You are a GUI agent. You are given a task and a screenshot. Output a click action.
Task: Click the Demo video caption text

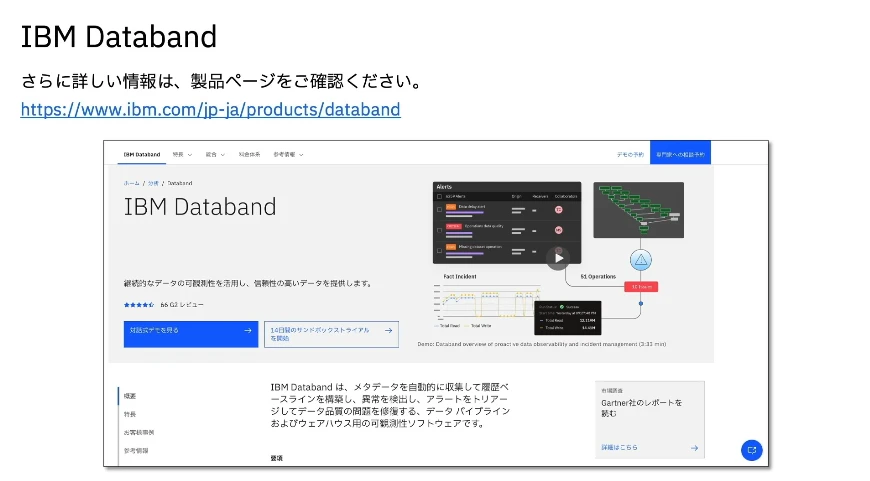[542, 344]
